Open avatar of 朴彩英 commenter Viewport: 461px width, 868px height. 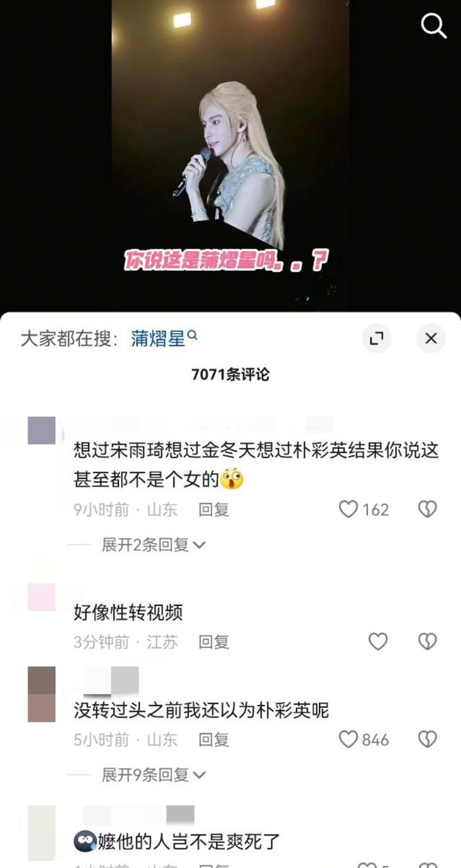(x=42, y=694)
